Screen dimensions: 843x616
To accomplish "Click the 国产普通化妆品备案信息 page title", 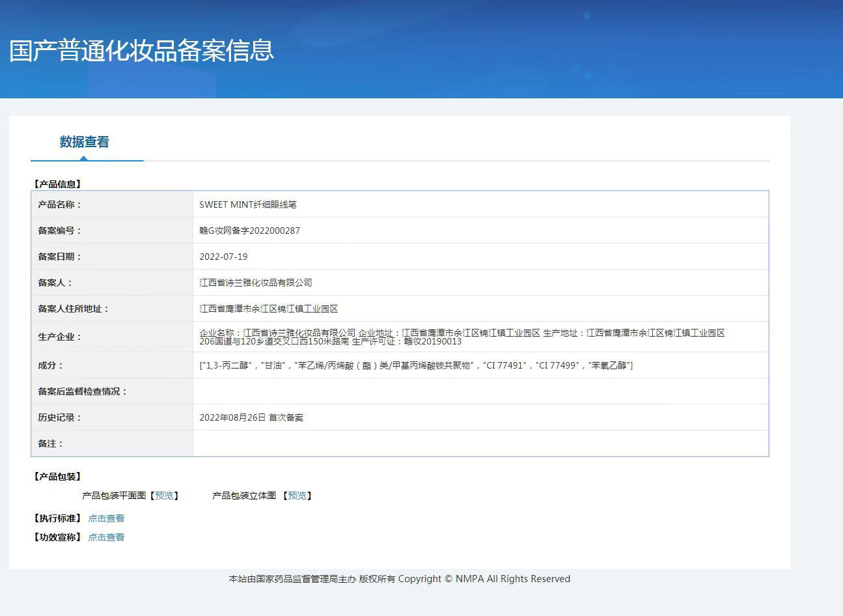I will point(141,50).
